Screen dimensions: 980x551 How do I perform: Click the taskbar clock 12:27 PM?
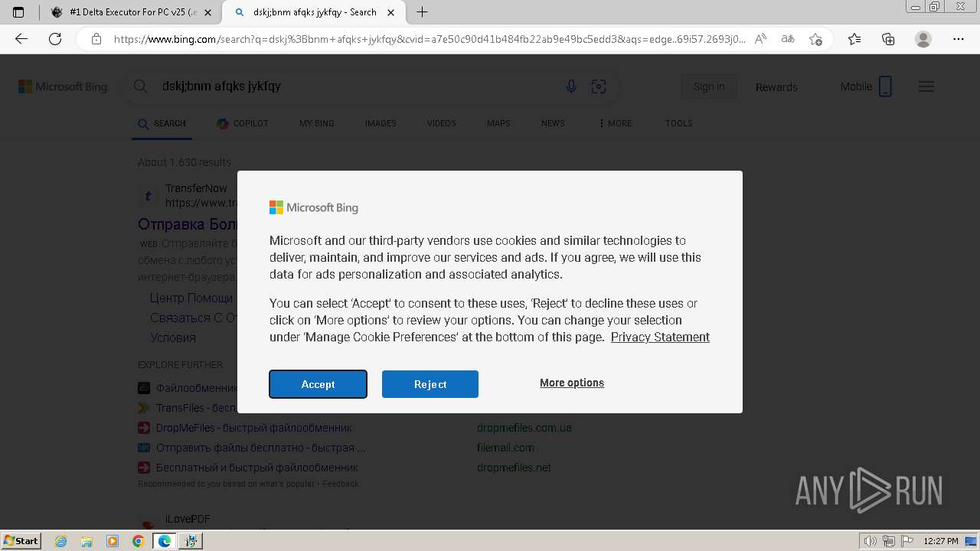pos(940,541)
